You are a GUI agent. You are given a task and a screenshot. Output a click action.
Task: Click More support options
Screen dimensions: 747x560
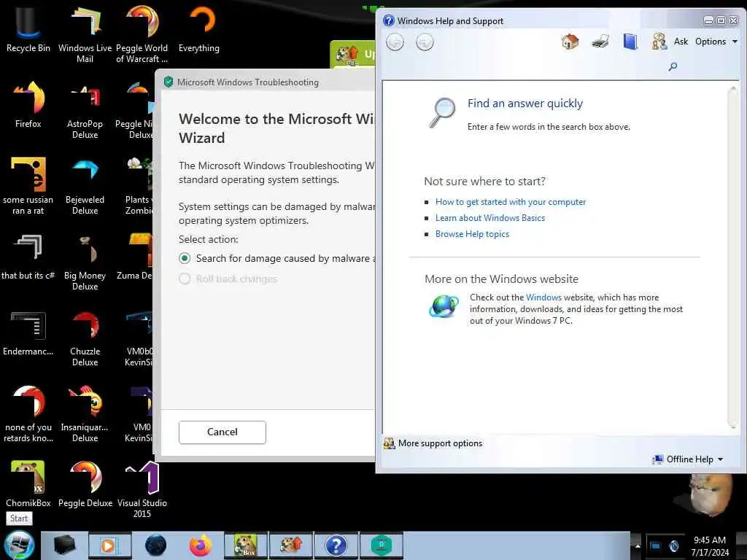433,443
